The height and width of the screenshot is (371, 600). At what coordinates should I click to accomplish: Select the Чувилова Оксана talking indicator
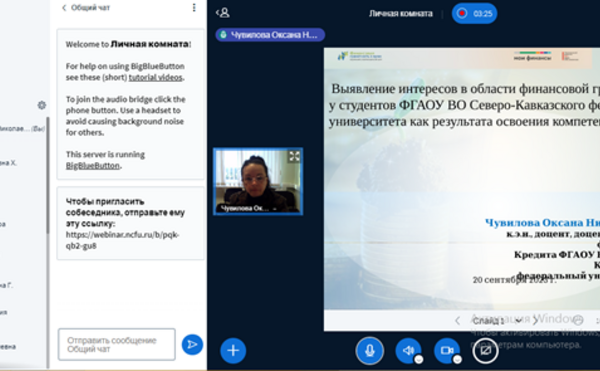tap(270, 35)
